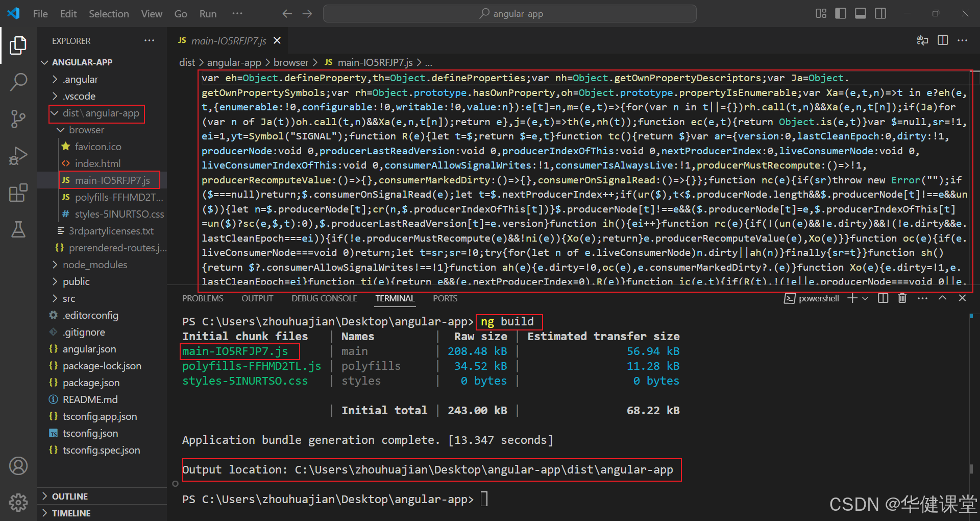Click the Customize Layout icon
Viewport: 980px width, 521px height.
821,14
